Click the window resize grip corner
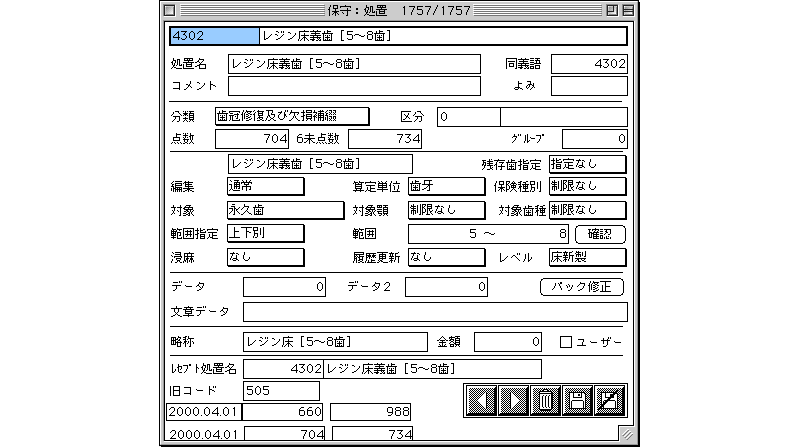 (626, 435)
